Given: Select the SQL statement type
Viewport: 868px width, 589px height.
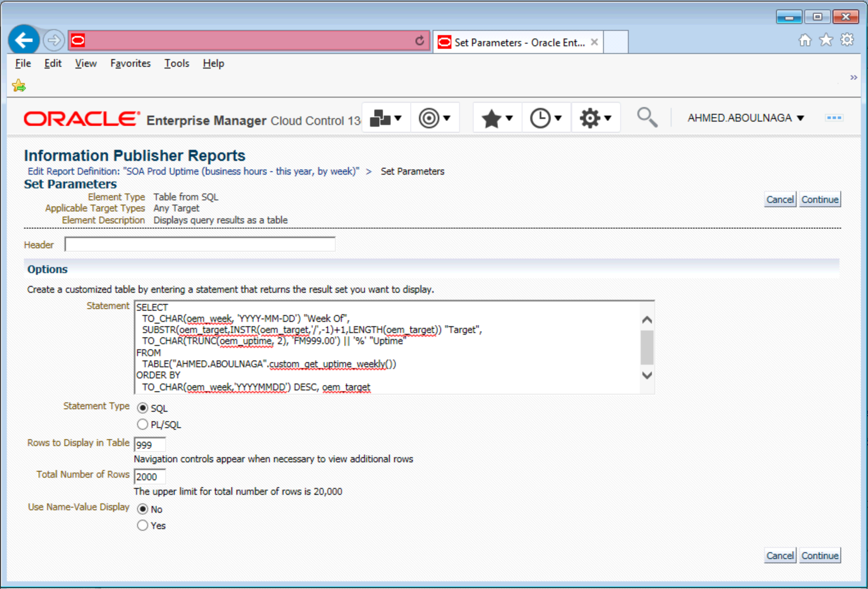Looking at the screenshot, I should coord(143,408).
